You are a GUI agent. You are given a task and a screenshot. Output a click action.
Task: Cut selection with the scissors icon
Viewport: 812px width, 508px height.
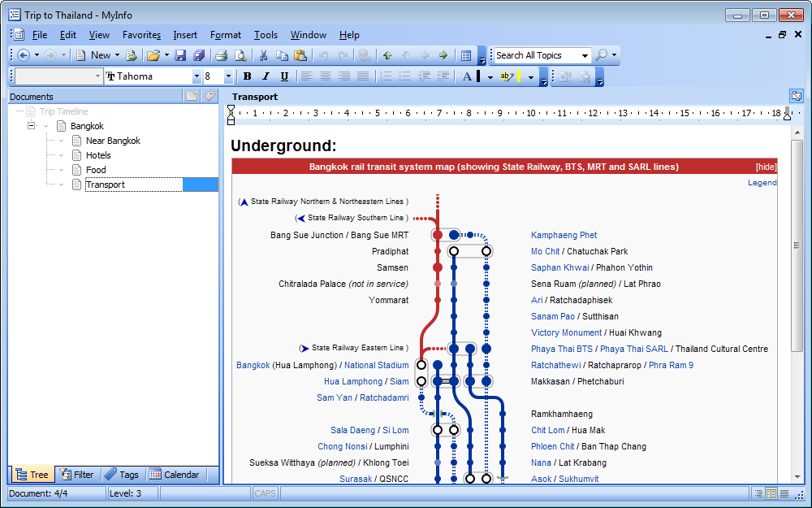point(263,55)
